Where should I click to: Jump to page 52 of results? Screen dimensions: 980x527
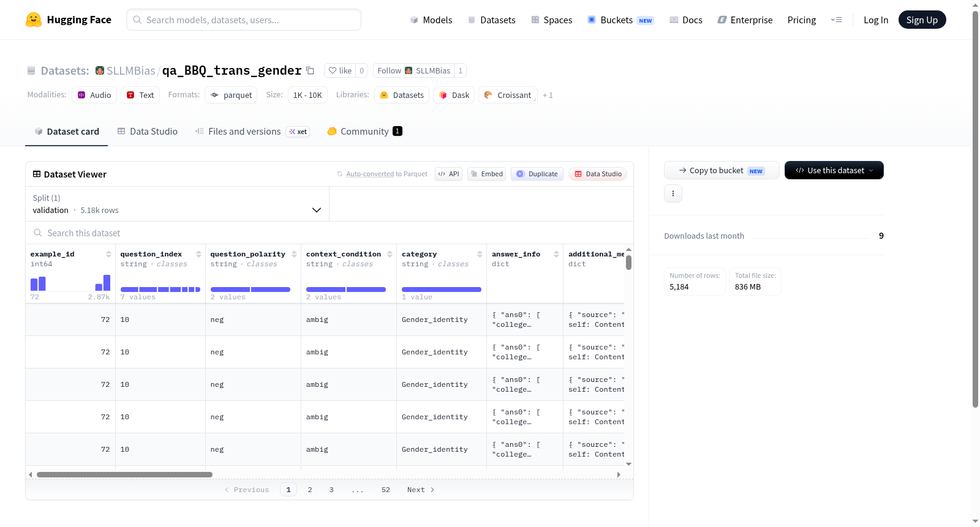[x=386, y=490]
